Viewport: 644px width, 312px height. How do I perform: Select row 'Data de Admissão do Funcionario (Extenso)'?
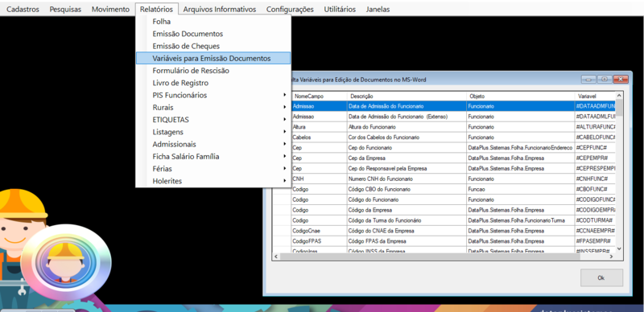pyautogui.click(x=444, y=117)
